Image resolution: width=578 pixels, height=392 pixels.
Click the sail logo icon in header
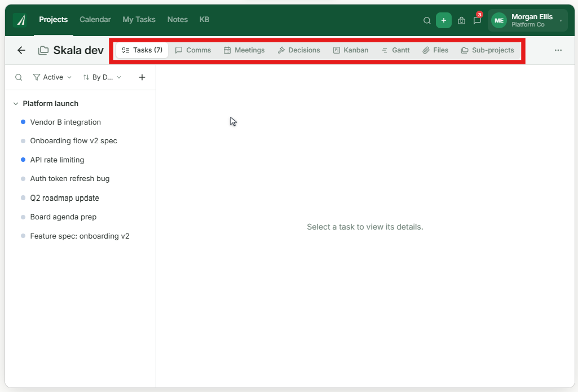tap(20, 20)
